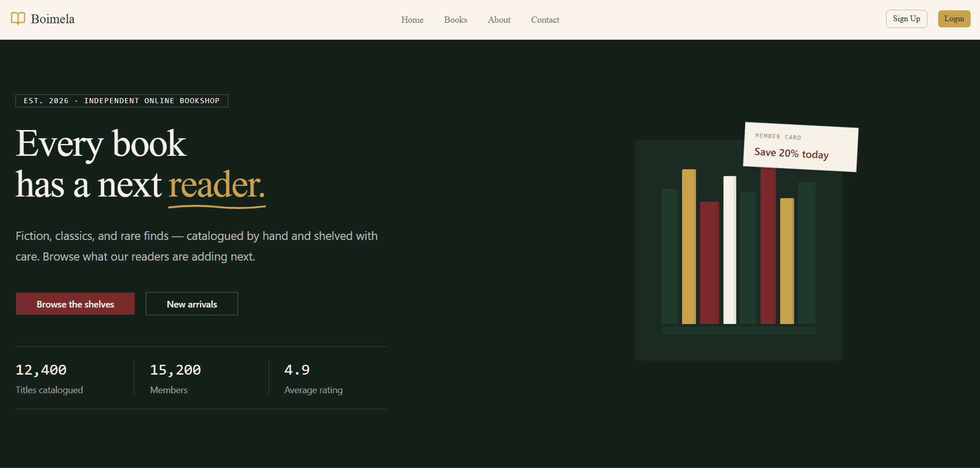Click the 'Fiction, classics, and rare finds' paragraph
Screen dimensions: 980x468
pos(197,246)
